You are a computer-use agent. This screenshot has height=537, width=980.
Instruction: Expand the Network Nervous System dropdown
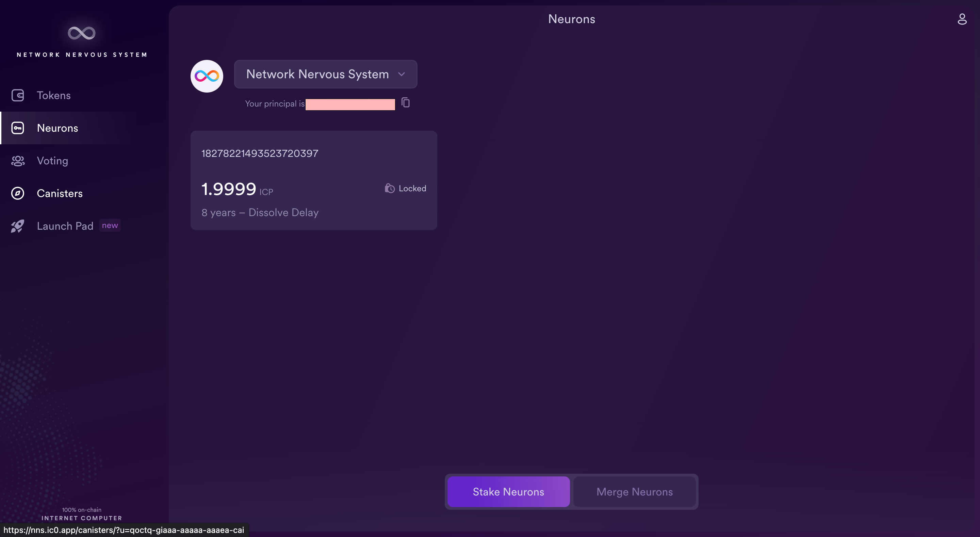[326, 74]
